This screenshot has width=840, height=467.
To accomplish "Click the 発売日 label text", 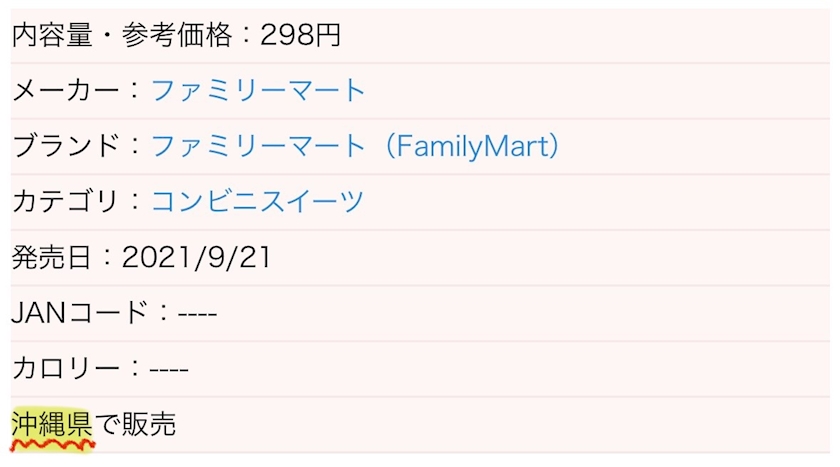I will point(51,258).
